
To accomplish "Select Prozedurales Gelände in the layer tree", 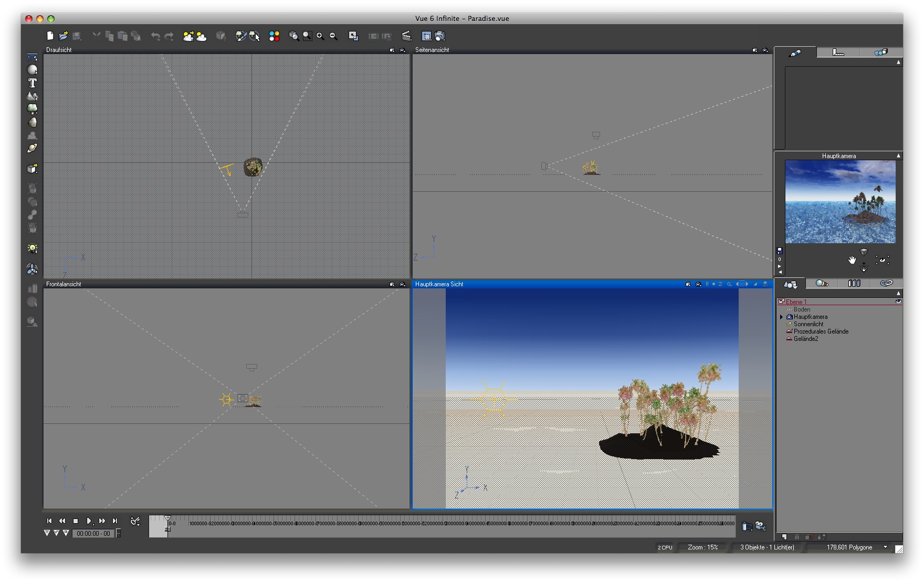I will coord(821,331).
